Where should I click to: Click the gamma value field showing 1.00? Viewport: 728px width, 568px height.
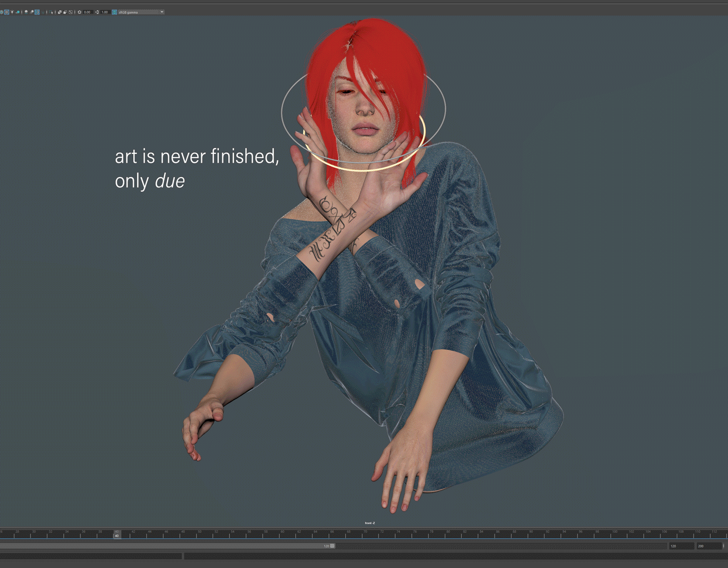coord(105,12)
